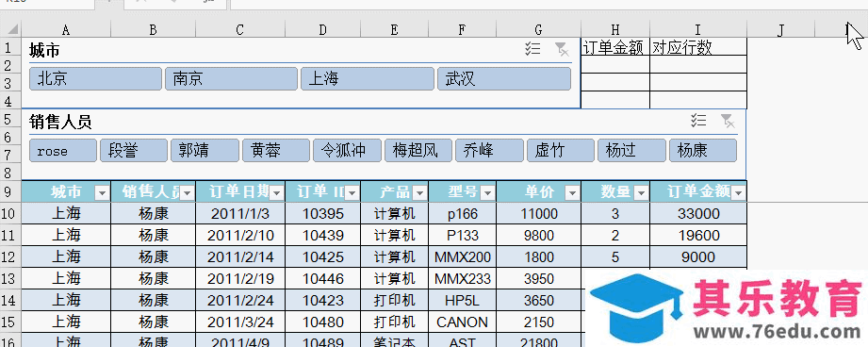Click the unit price cell 11000
The width and height of the screenshot is (868, 347).
coord(539,214)
